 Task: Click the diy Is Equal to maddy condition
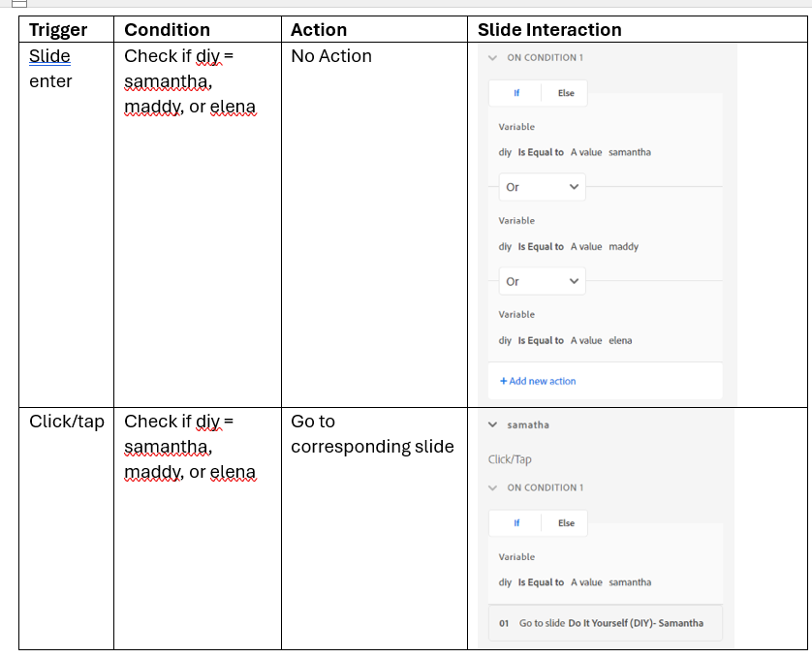pyautogui.click(x=568, y=247)
